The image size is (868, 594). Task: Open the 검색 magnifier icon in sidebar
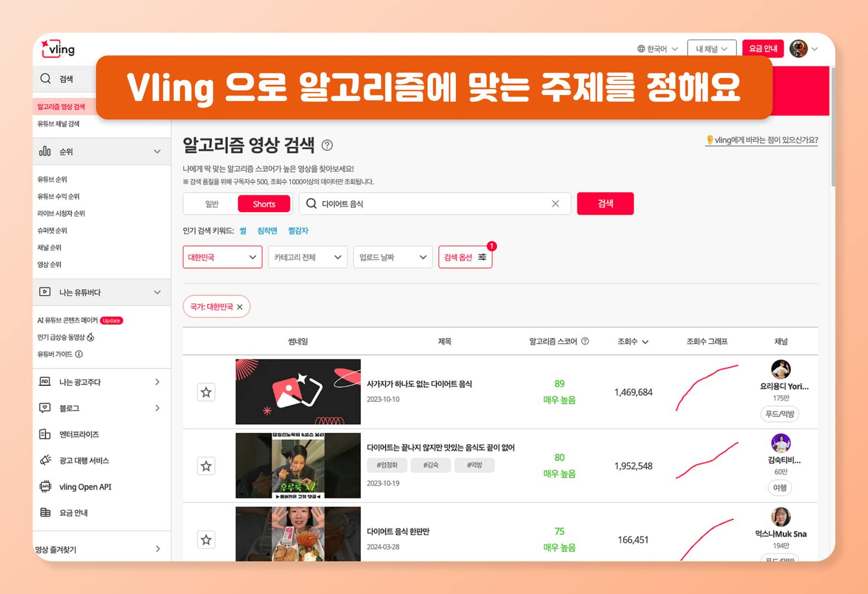click(46, 79)
